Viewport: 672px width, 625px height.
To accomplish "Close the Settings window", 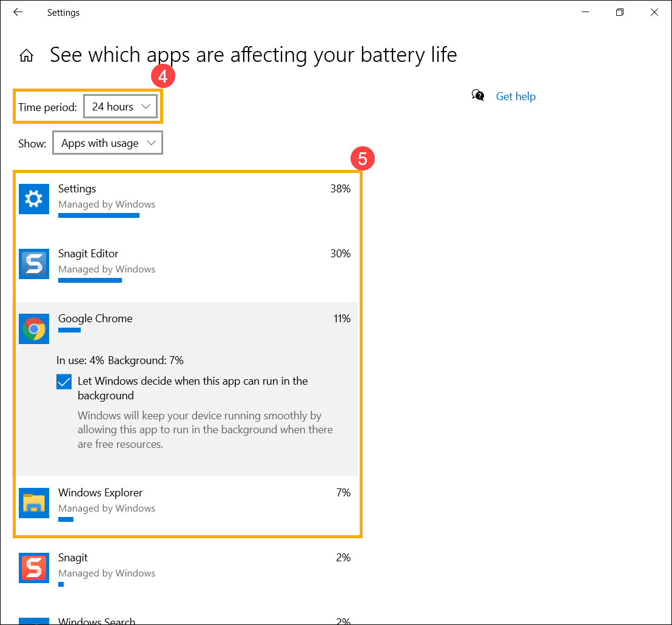I will pyautogui.click(x=654, y=12).
